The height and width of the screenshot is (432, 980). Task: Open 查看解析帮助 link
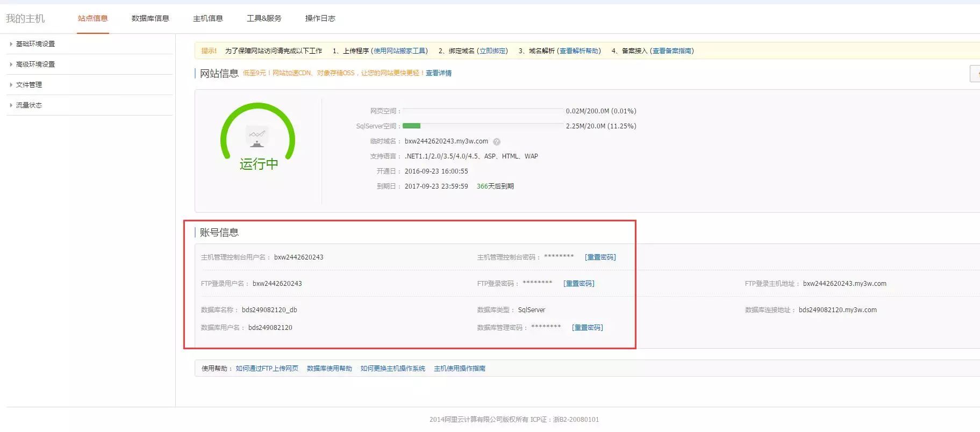click(x=579, y=51)
